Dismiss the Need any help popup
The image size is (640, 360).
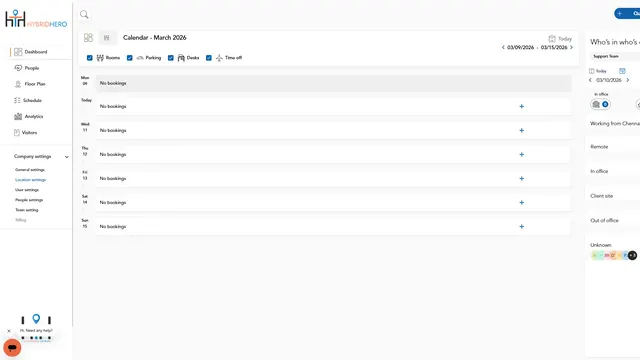pyautogui.click(x=9, y=331)
